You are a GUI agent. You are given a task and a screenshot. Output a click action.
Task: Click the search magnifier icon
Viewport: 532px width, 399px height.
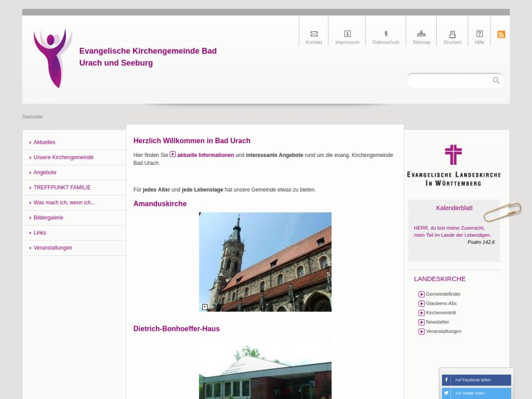coord(496,81)
